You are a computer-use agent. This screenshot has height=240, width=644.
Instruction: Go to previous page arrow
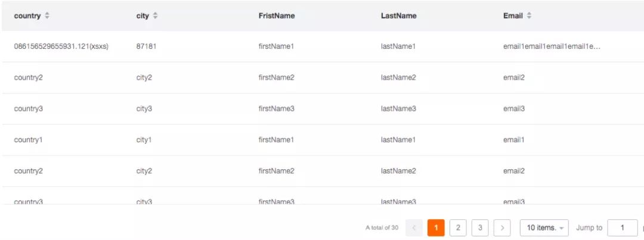coord(414,227)
